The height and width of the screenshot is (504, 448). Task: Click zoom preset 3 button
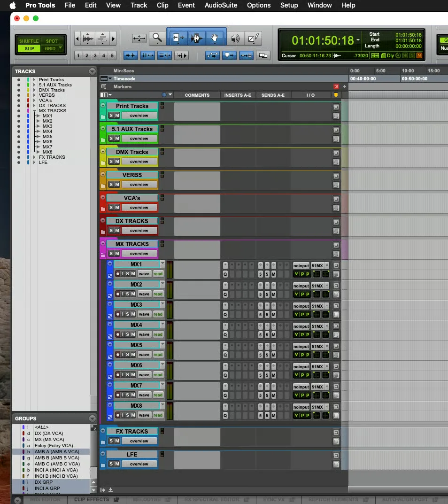pyautogui.click(x=95, y=55)
